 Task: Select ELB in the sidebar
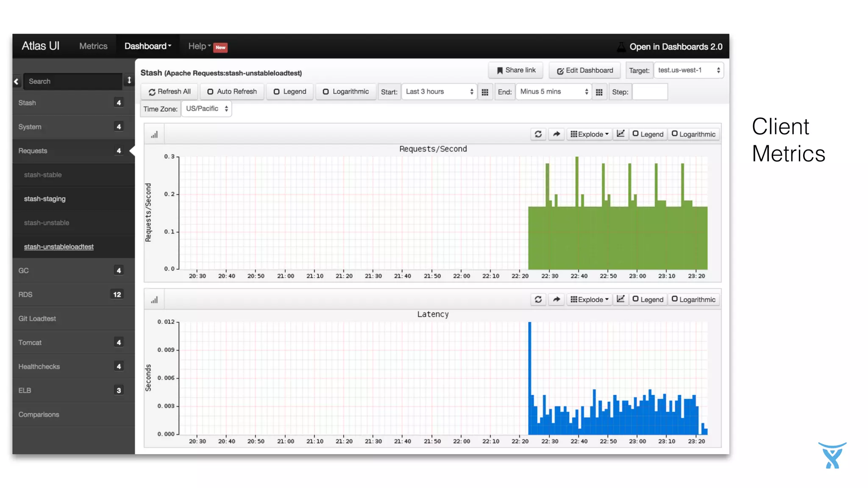coord(74,391)
